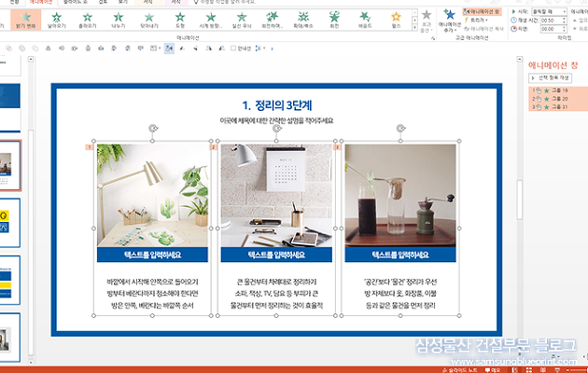Screen dimensions: 588x373
Task: Select animation entry 그룹 31 in pane
Action: [558, 107]
